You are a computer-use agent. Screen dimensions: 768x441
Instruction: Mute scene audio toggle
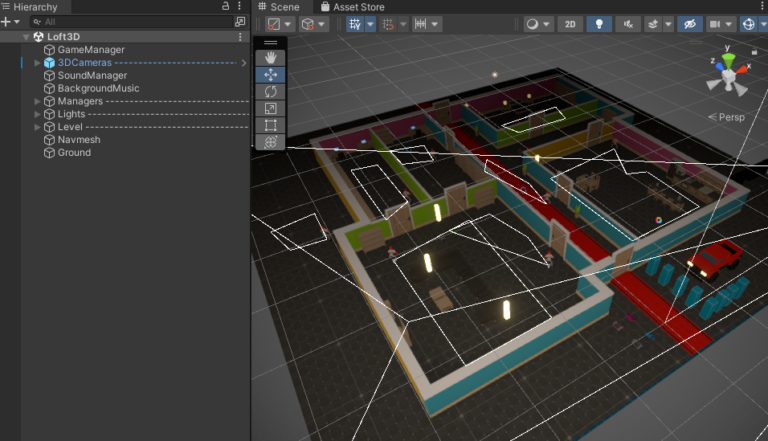629,24
